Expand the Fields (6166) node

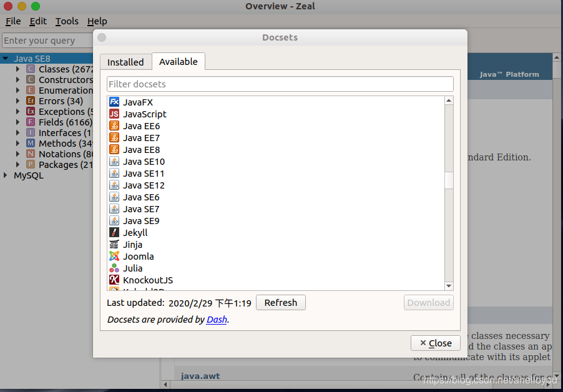[x=17, y=122]
